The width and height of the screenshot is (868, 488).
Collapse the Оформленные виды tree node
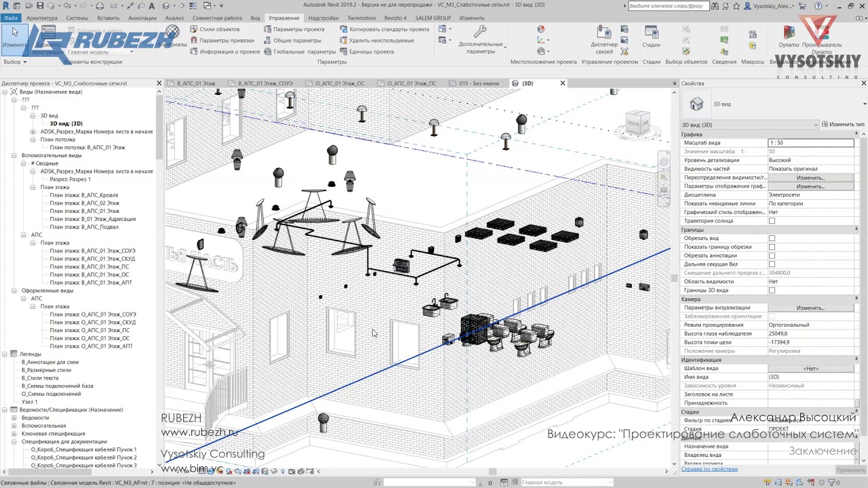(x=15, y=291)
